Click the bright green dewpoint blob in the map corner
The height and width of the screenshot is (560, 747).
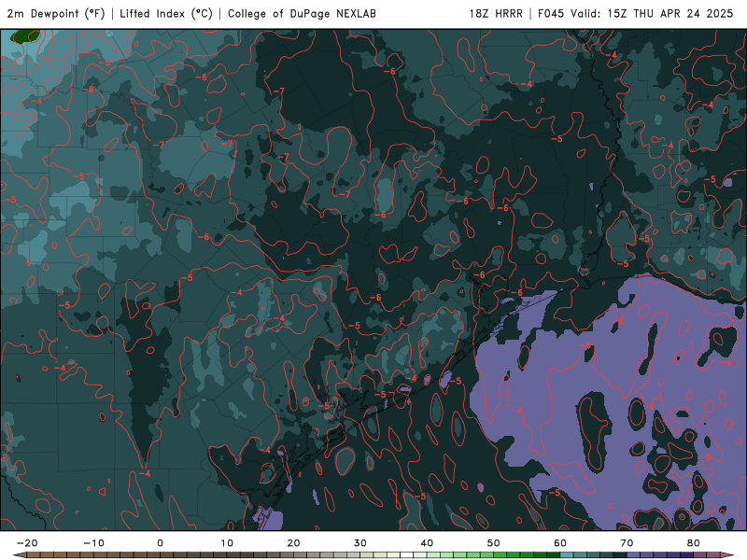26,36
